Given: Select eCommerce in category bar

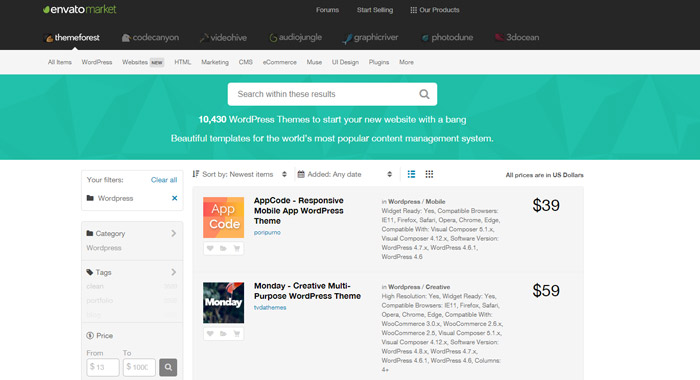Looking at the screenshot, I should point(279,62).
